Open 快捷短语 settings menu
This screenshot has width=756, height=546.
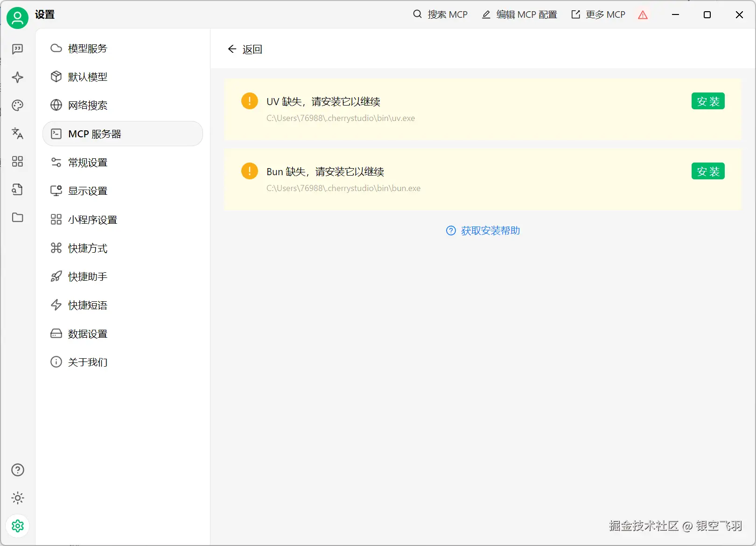pos(123,305)
